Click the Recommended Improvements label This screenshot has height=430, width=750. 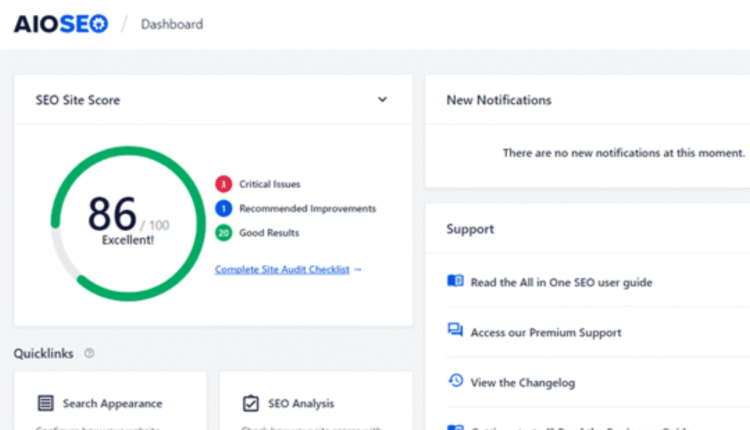308,209
